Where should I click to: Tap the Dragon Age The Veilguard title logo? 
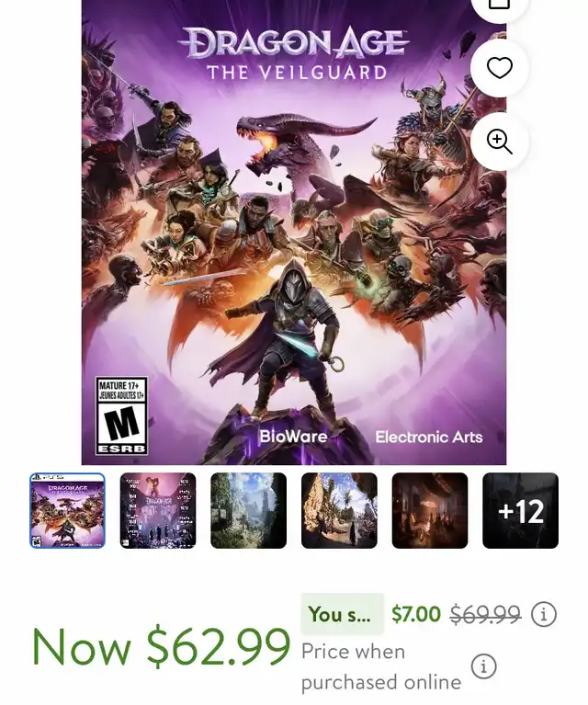pos(294,54)
